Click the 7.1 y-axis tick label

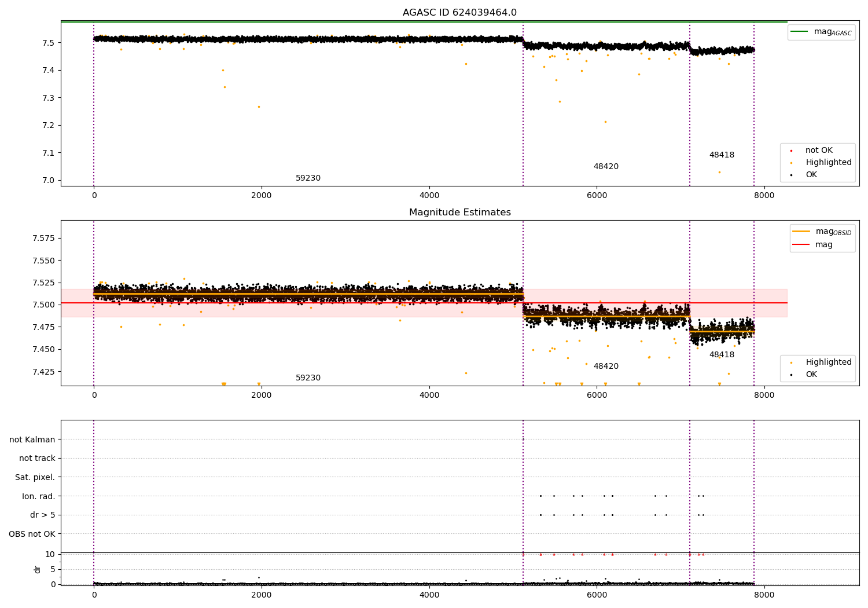point(49,153)
